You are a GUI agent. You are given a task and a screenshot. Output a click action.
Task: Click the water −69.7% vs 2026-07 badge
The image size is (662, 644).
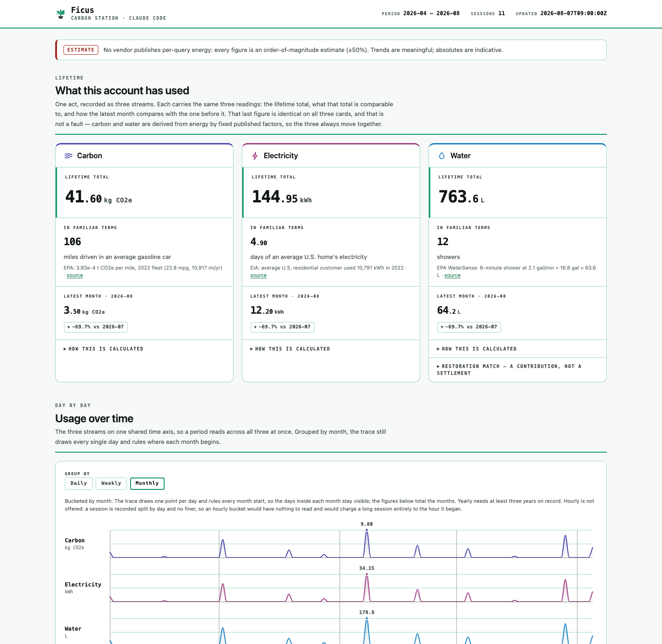tap(469, 327)
